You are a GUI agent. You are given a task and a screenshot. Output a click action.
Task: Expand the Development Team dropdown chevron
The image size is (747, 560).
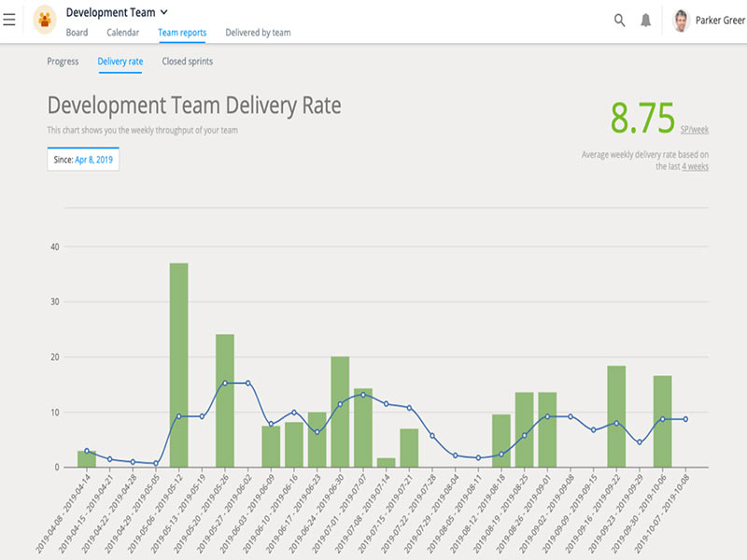point(164,12)
